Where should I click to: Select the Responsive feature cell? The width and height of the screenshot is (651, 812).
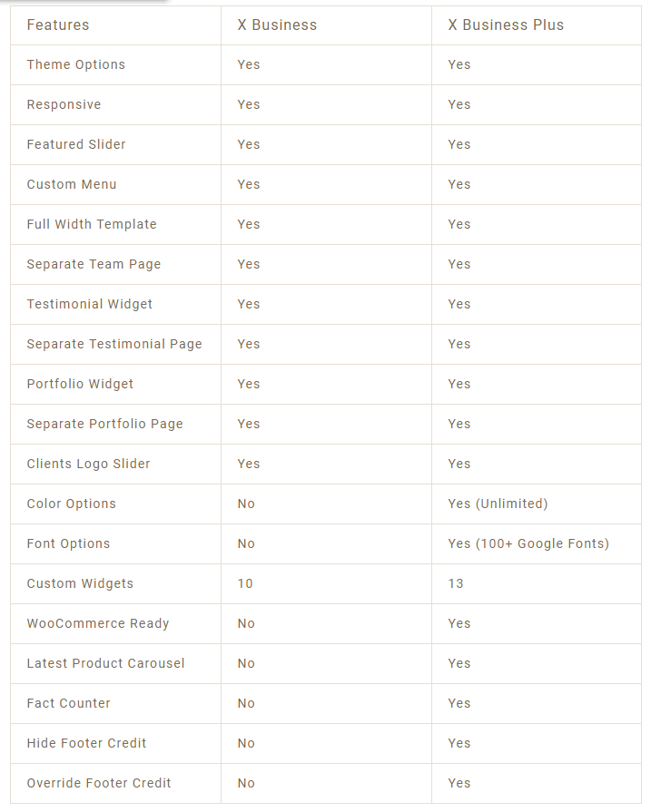(64, 104)
